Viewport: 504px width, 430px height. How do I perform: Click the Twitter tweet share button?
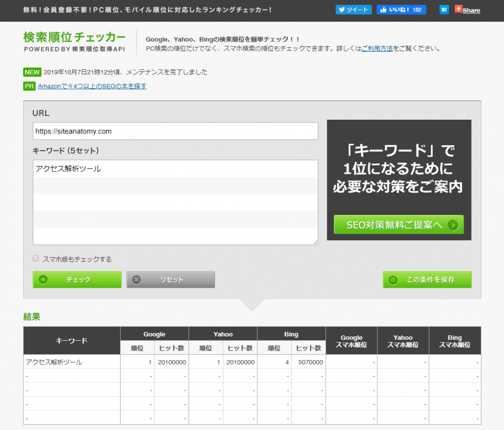(x=353, y=10)
